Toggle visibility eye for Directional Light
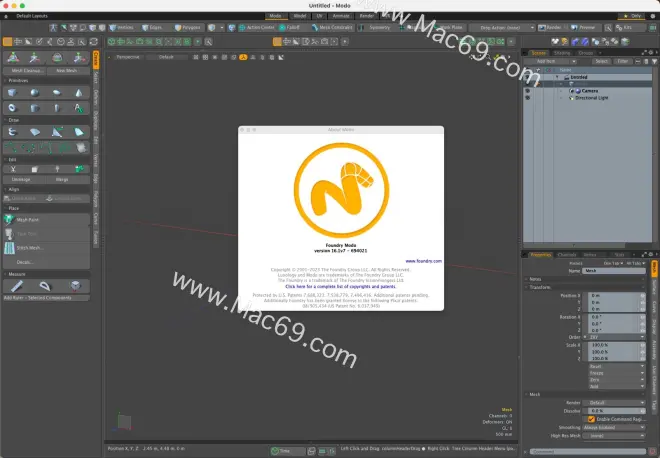 528,97
